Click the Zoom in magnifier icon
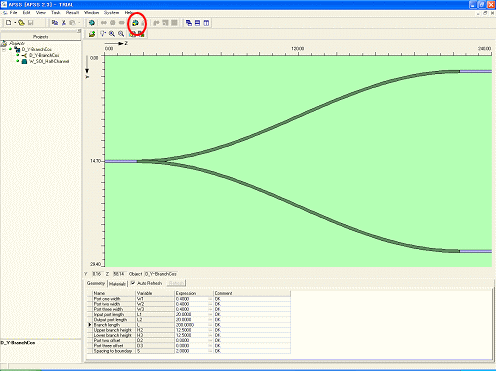496x371 pixels. [x=112, y=34]
